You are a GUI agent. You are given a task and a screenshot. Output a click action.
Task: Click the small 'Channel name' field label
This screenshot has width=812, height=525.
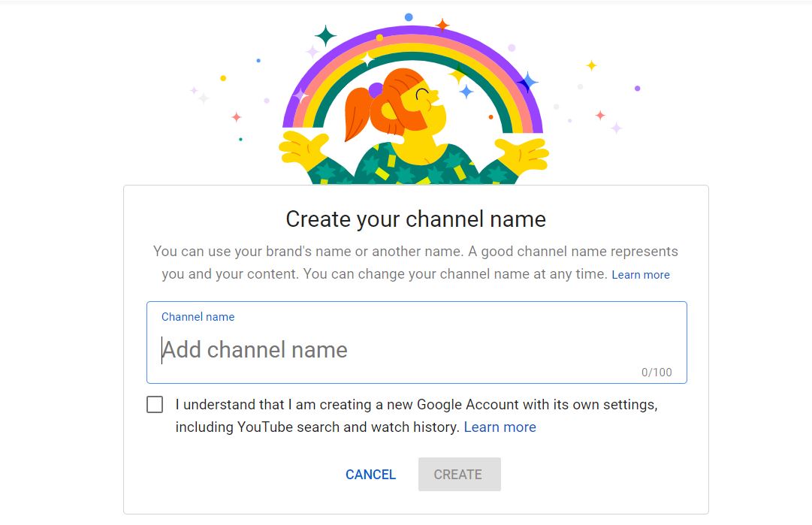198,317
